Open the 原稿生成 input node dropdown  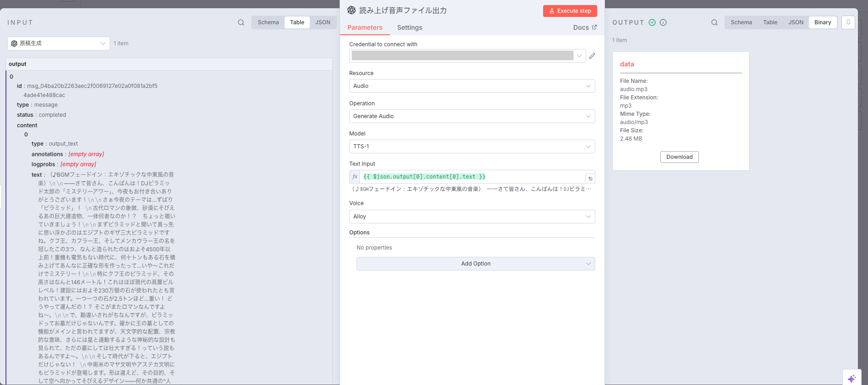coord(59,43)
